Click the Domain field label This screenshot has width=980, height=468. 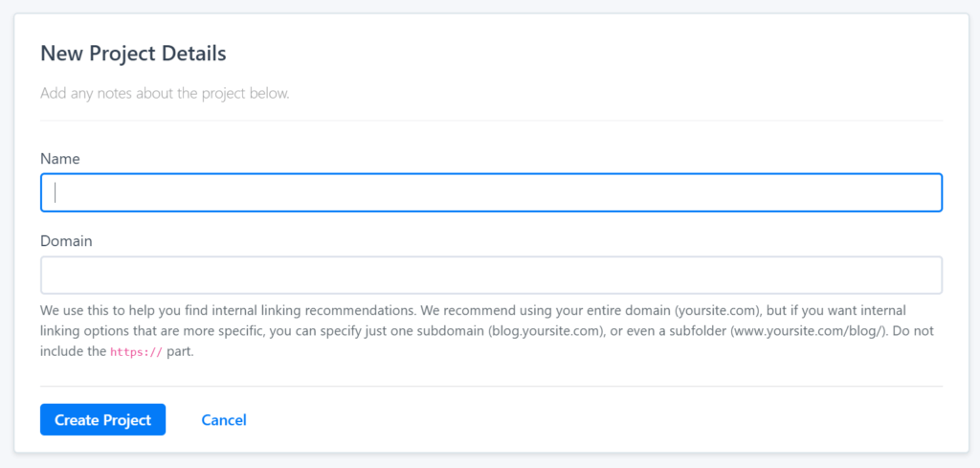pyautogui.click(x=66, y=241)
